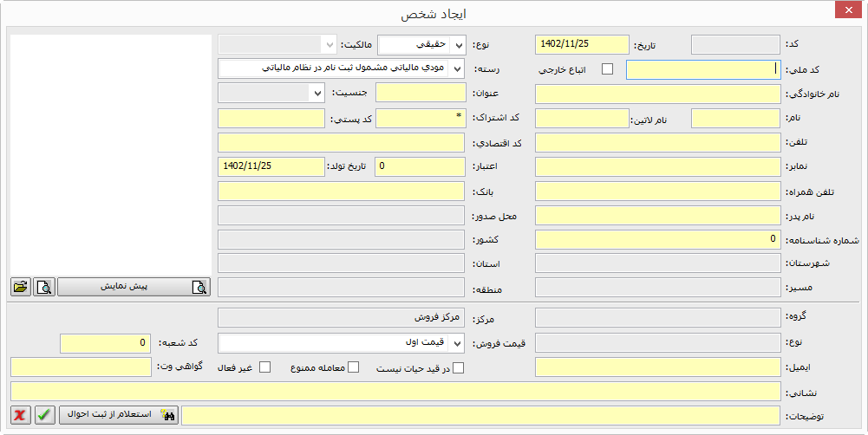Toggle the اتباع خارجی checkbox
This screenshot has width=868, height=435.
pyautogui.click(x=607, y=69)
